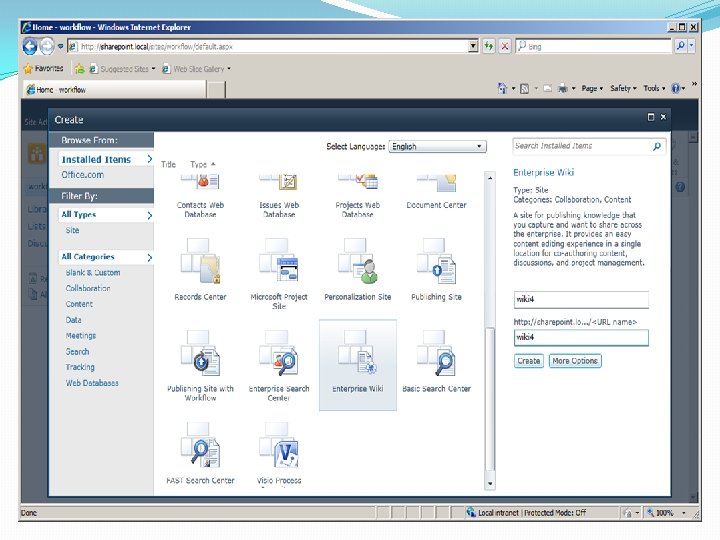Pick the Basic Search Center template
Screen dimensions: 720x540
point(436,362)
